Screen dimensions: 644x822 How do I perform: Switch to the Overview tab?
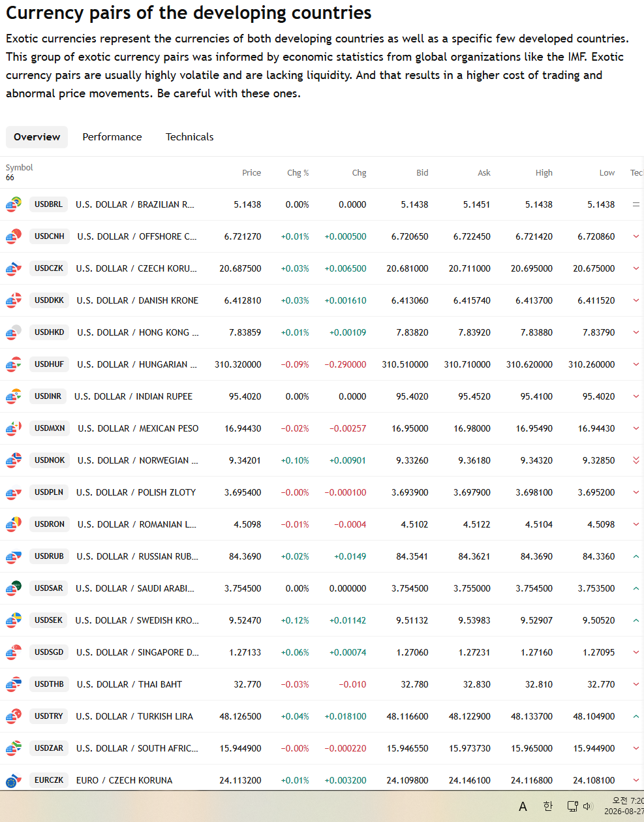37,137
